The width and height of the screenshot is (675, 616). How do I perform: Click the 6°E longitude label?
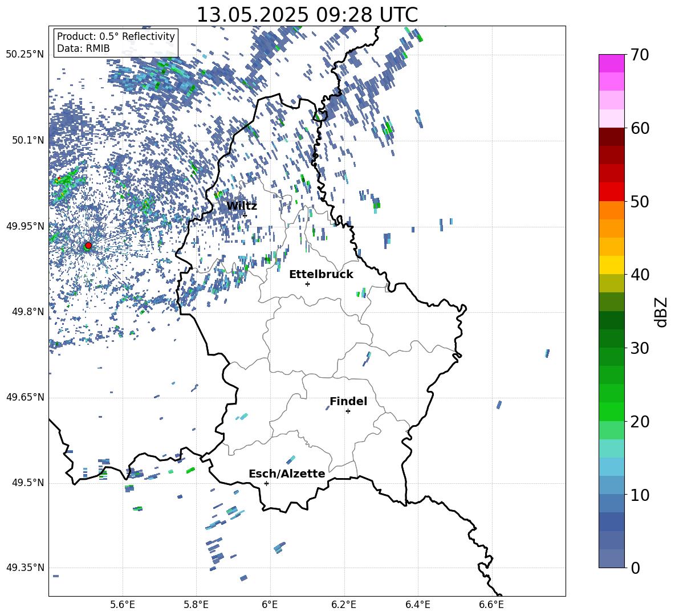pos(270,605)
